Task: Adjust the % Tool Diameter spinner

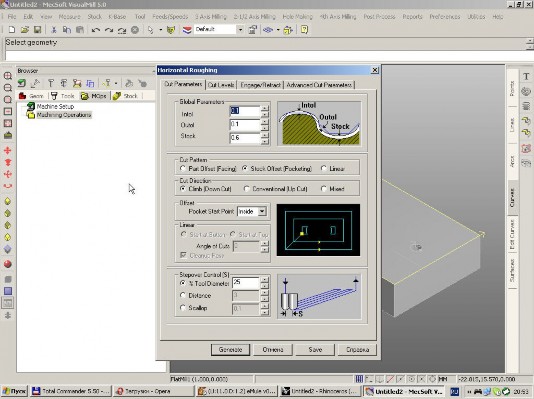Action: point(265,283)
